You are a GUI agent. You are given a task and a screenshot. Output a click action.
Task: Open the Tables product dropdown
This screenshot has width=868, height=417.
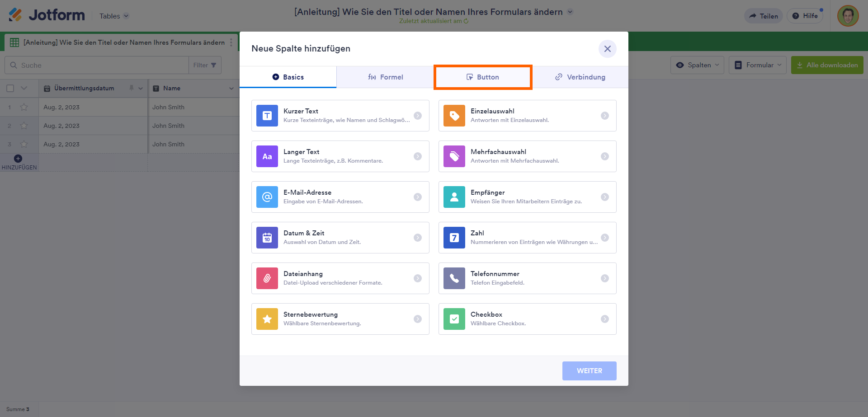114,16
